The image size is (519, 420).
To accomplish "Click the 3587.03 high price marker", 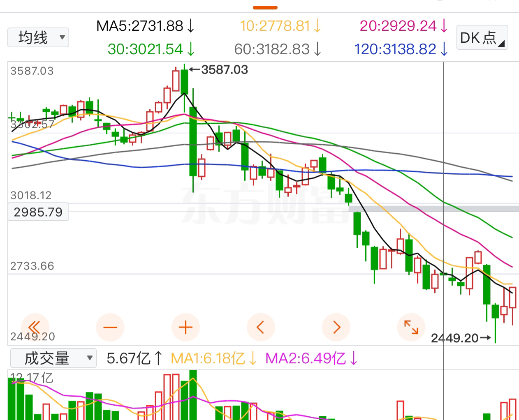I will [219, 70].
